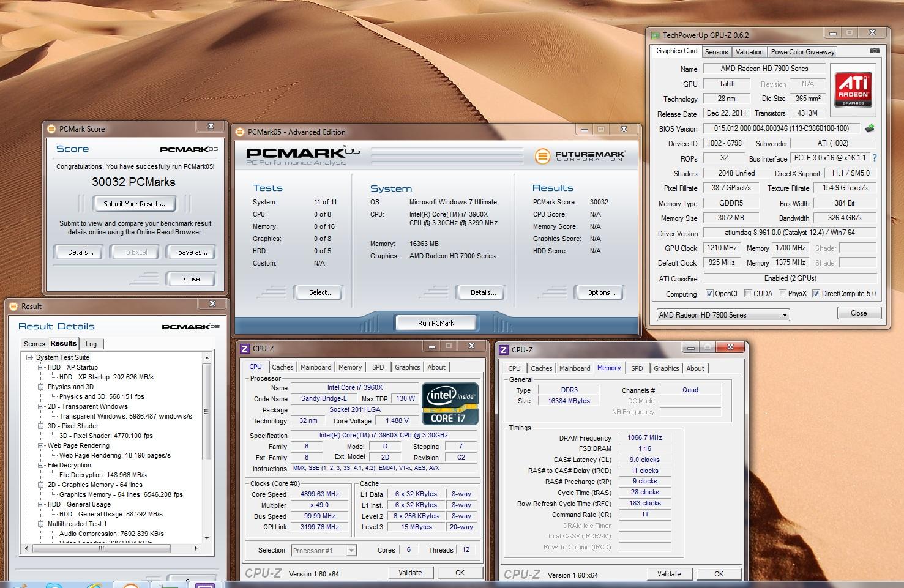Viewport: 904px width, 588px height.
Task: Select 'Physics and 3D: 568.151 fps' row
Action: [x=102, y=396]
